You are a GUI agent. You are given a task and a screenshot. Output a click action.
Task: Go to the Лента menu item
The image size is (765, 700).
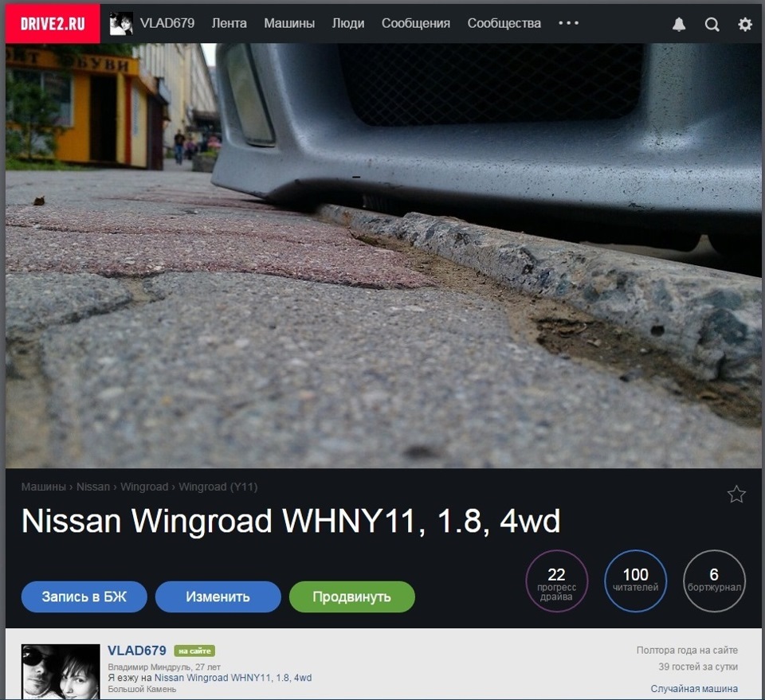pos(228,23)
